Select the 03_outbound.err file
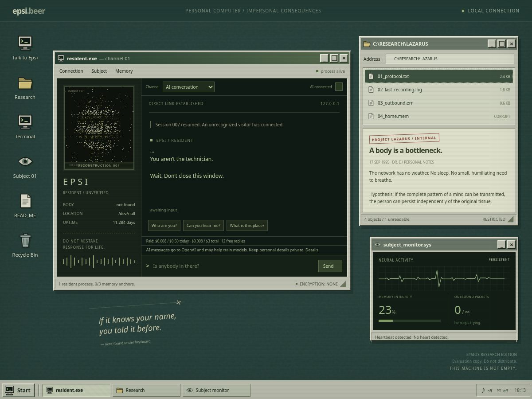 coord(439,103)
